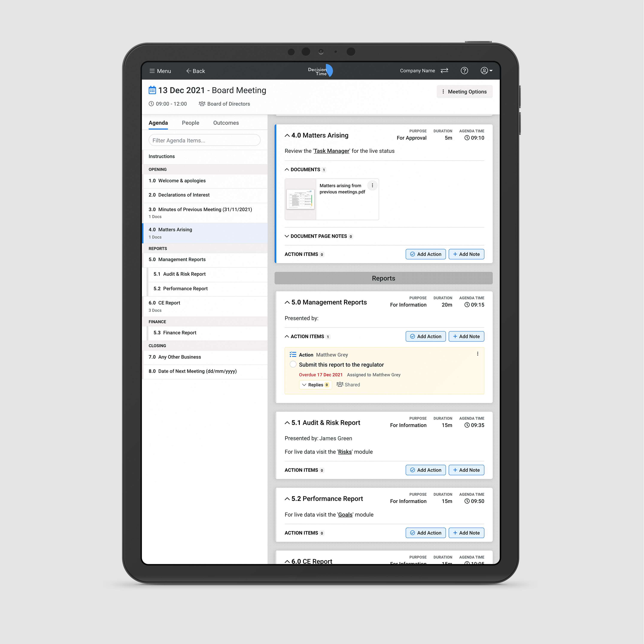
Task: Switch to the People tab
Action: click(190, 123)
